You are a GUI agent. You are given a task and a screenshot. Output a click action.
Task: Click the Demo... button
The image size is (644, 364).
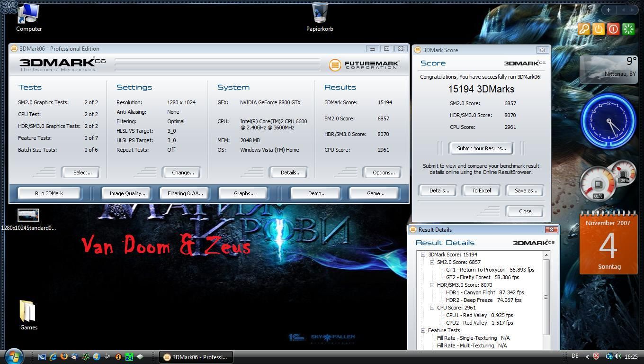tap(316, 193)
